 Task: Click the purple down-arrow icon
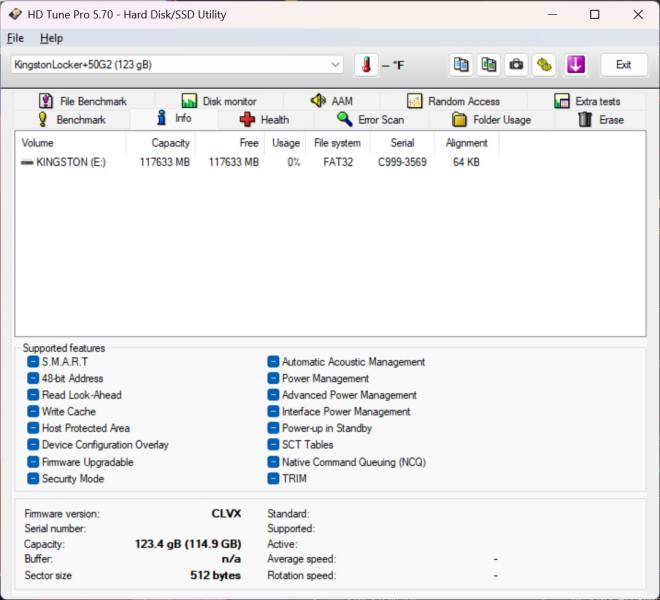pyautogui.click(x=575, y=65)
